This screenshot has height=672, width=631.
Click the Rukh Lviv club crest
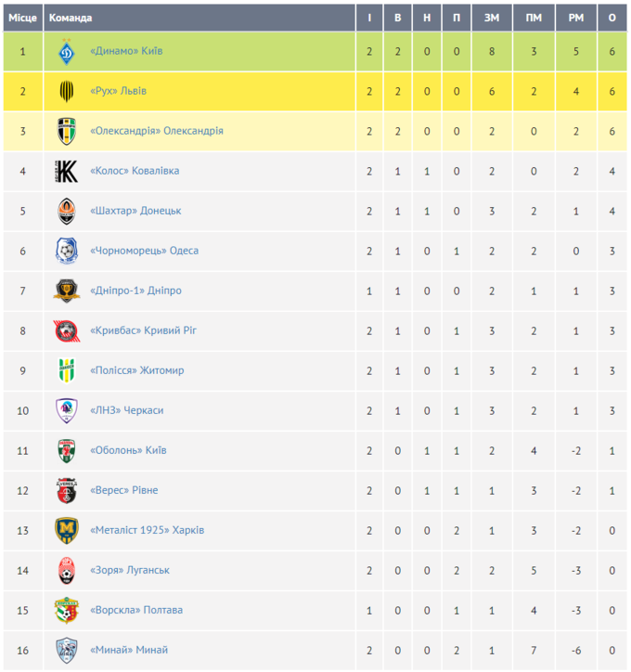click(x=67, y=92)
